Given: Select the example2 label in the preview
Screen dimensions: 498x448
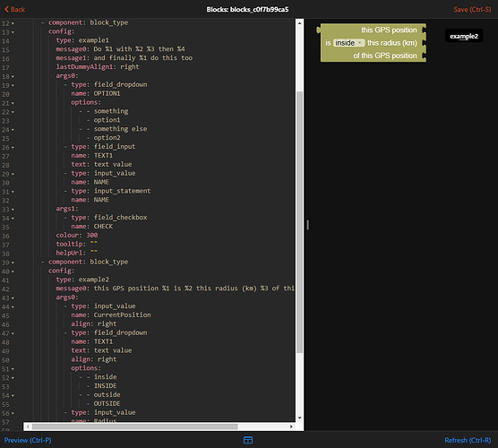Looking at the screenshot, I should 464,36.
